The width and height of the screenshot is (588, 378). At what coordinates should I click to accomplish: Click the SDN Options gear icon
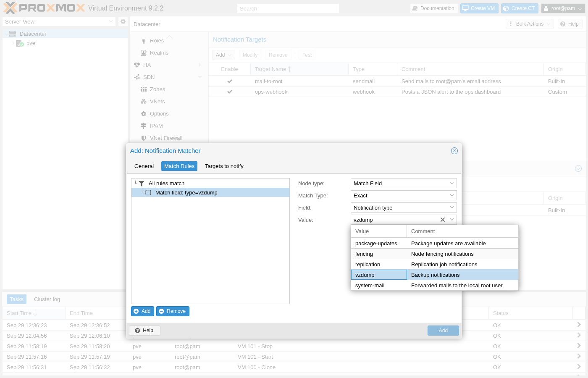144,114
